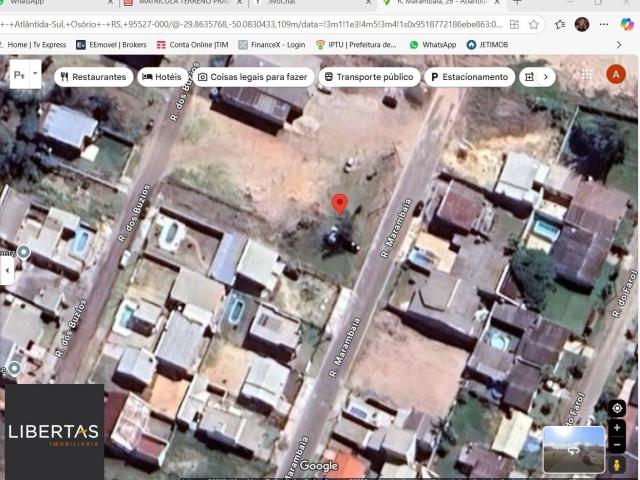The height and width of the screenshot is (480, 640).
Task: Advance category chips with the right chevron
Action: [x=546, y=77]
